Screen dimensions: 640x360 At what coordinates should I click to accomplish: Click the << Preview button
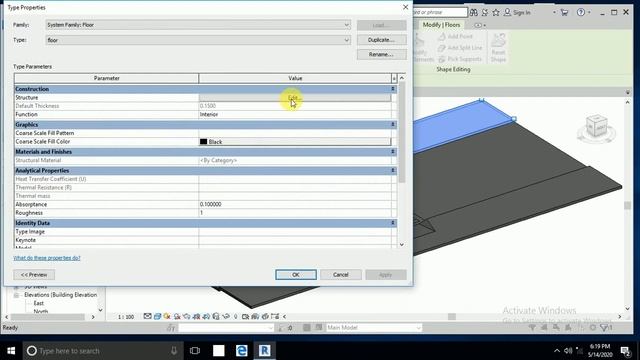point(34,275)
